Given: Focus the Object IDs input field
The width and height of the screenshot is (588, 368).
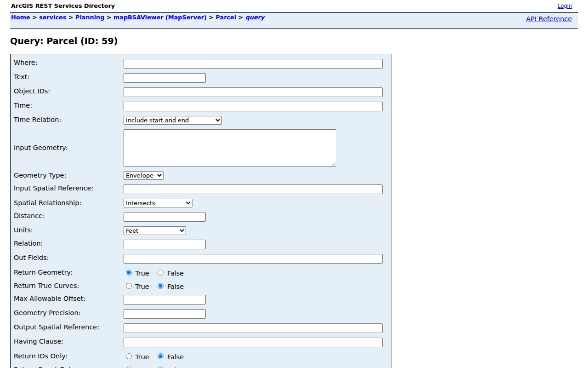Looking at the screenshot, I should [253, 92].
